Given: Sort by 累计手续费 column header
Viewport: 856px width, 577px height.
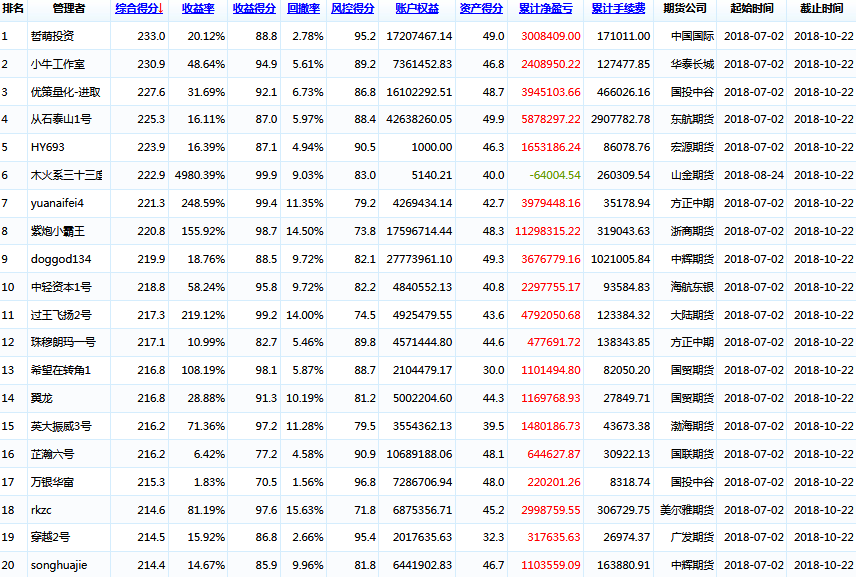Looking at the screenshot, I should (x=619, y=9).
